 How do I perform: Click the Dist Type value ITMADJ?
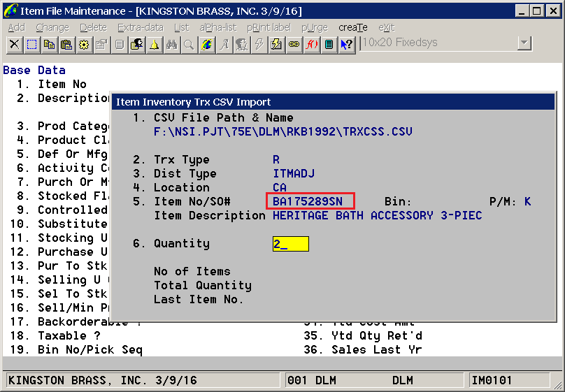click(x=294, y=173)
